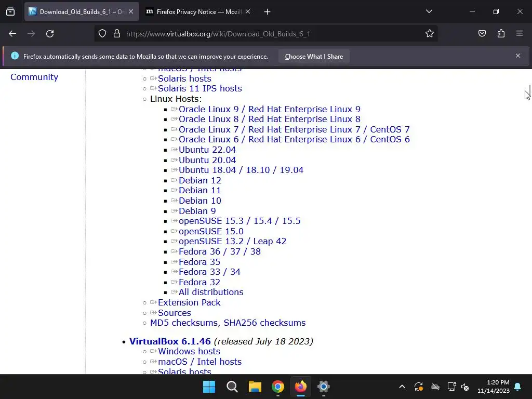Open the taskbar Search icon
532x399 pixels.
(232, 387)
